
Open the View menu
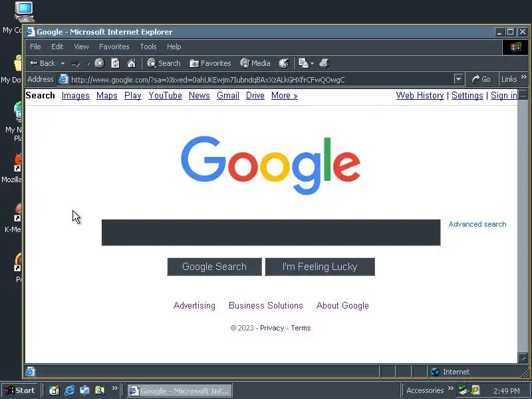point(81,47)
